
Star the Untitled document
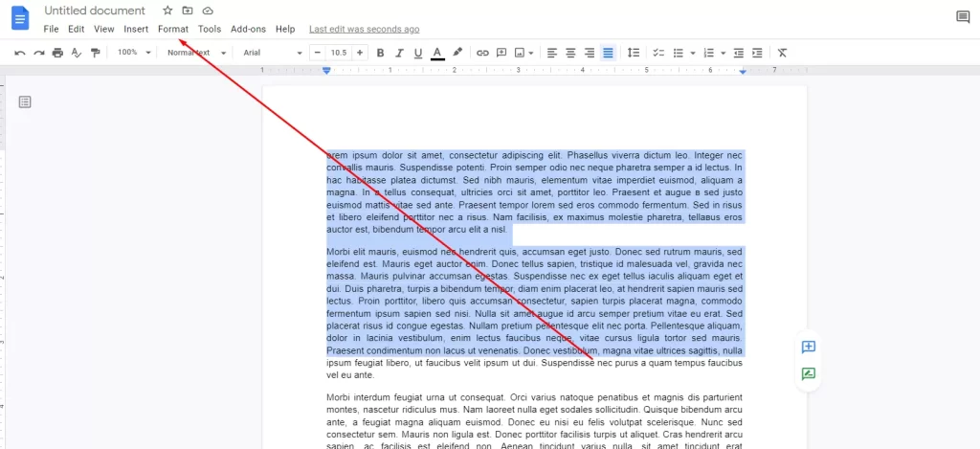pyautogui.click(x=167, y=11)
